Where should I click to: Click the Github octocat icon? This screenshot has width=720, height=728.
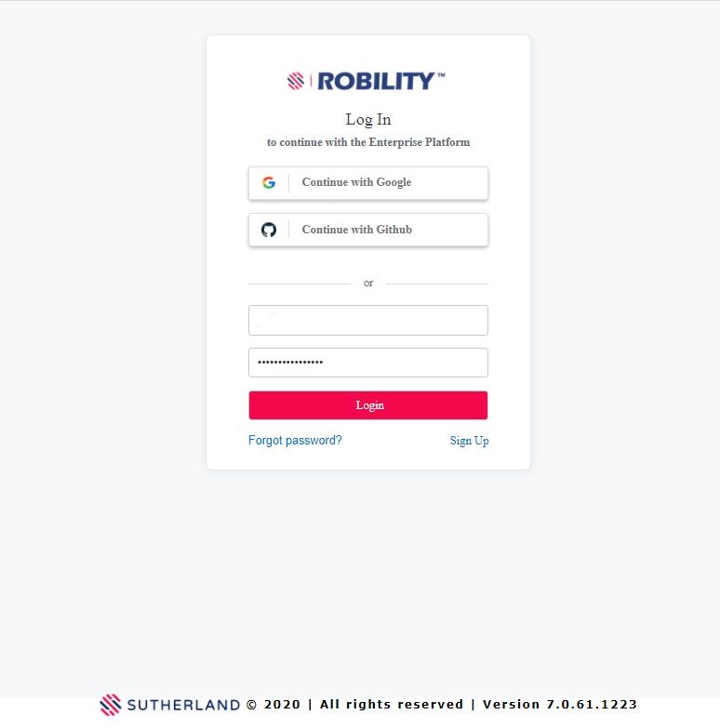coord(269,230)
